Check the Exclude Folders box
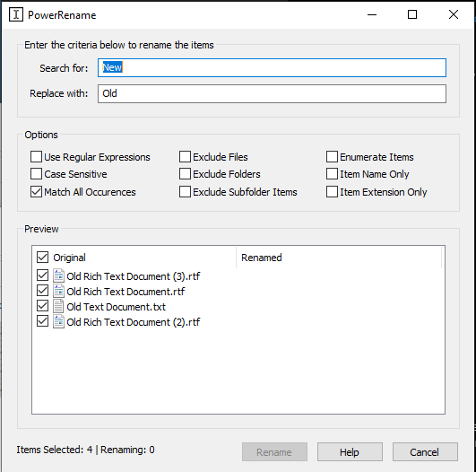The width and height of the screenshot is (476, 472). click(185, 174)
